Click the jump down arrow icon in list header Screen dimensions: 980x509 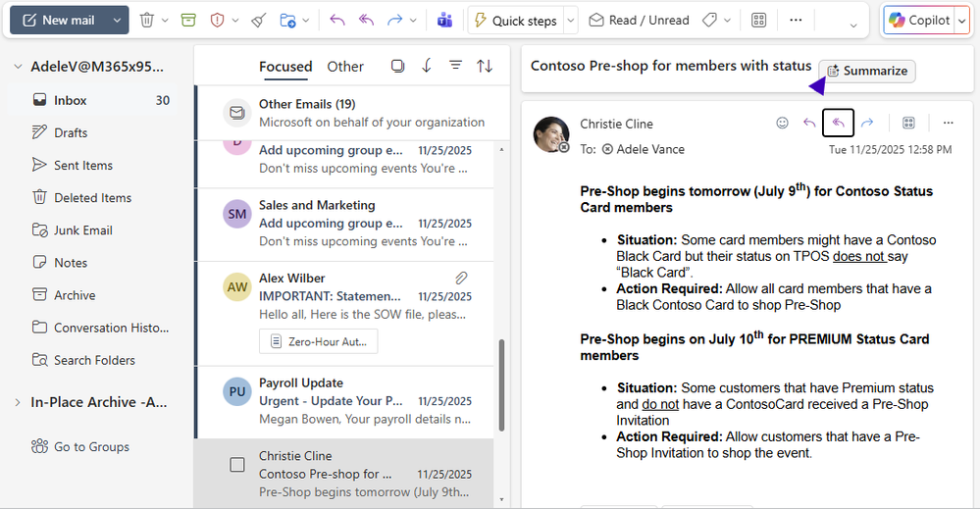[427, 66]
